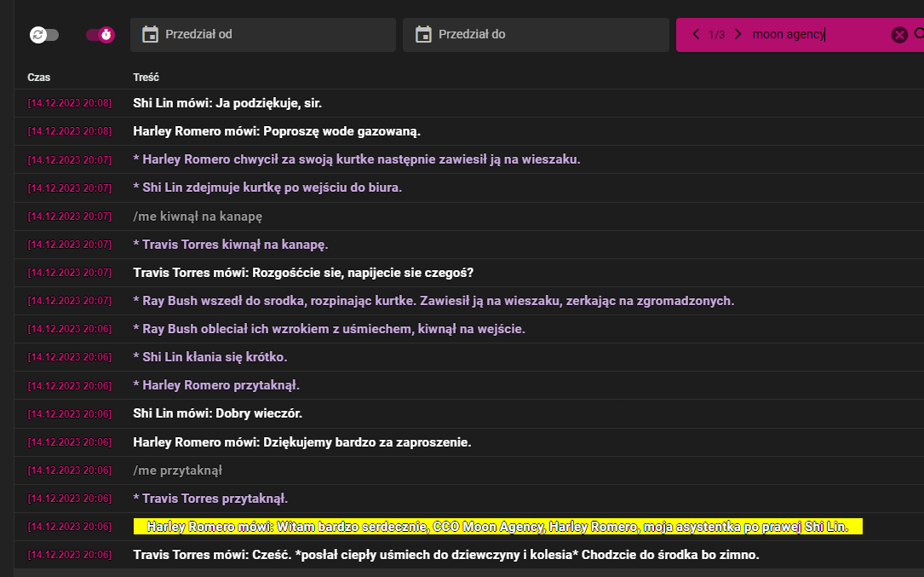Select the Ja podziękuje, sir. message row
This screenshot has width=924, height=577.
click(x=469, y=103)
